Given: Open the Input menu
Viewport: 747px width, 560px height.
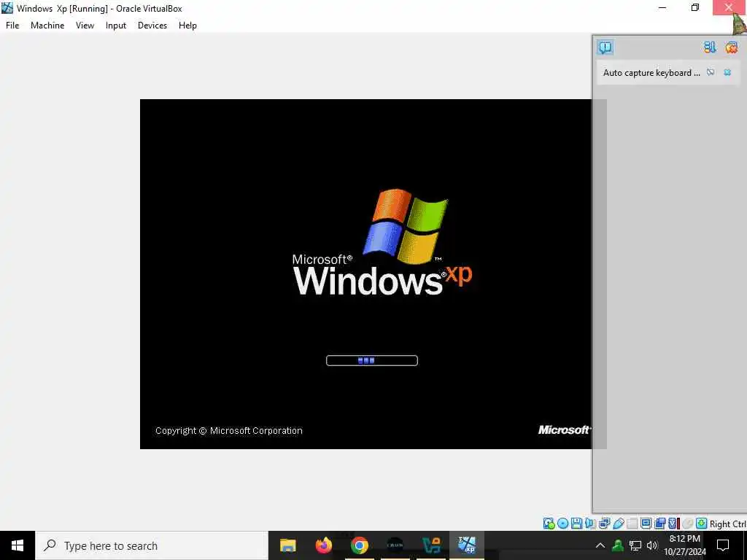Looking at the screenshot, I should 116,26.
